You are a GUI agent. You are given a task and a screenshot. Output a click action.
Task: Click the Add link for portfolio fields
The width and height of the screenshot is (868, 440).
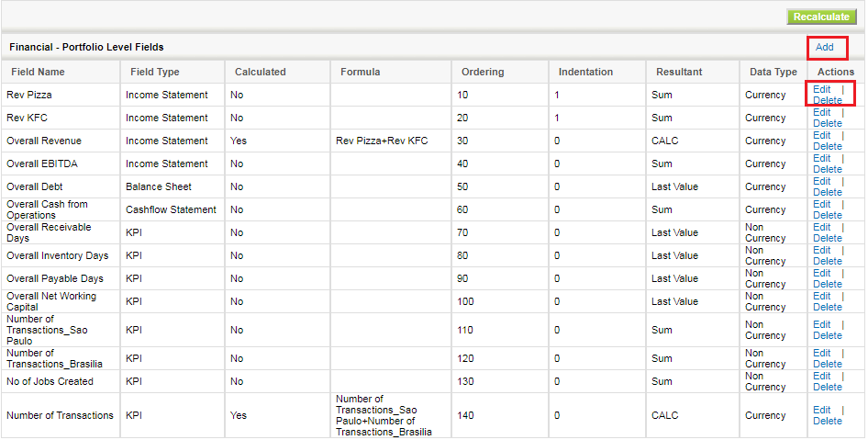(x=824, y=47)
